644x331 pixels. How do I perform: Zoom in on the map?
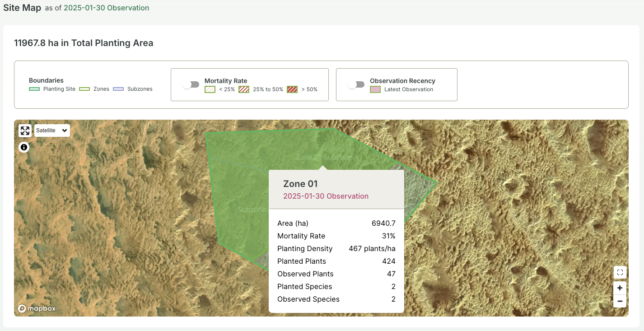[x=620, y=288]
